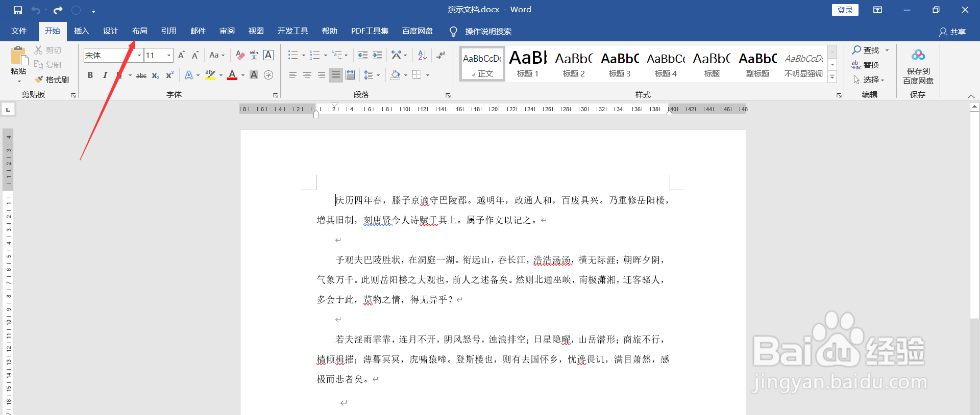Click the search box 操作说明搜索
980x415 pixels.
(x=488, y=32)
